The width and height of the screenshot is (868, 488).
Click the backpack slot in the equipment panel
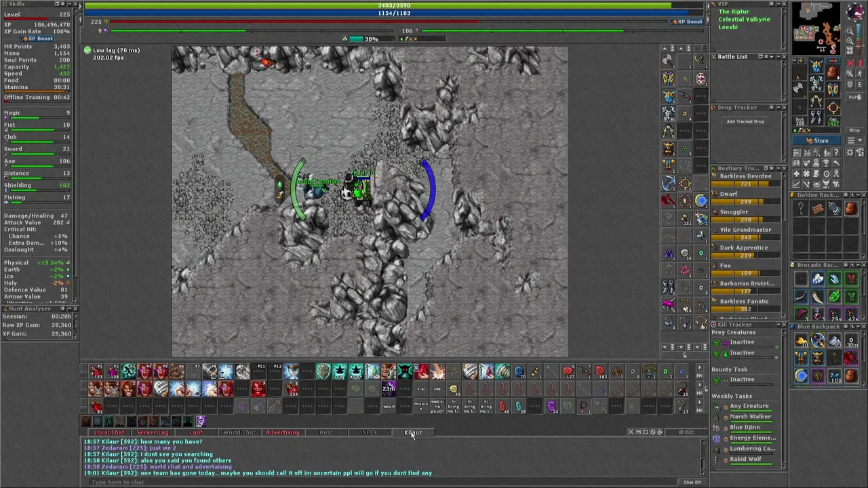[x=833, y=72]
